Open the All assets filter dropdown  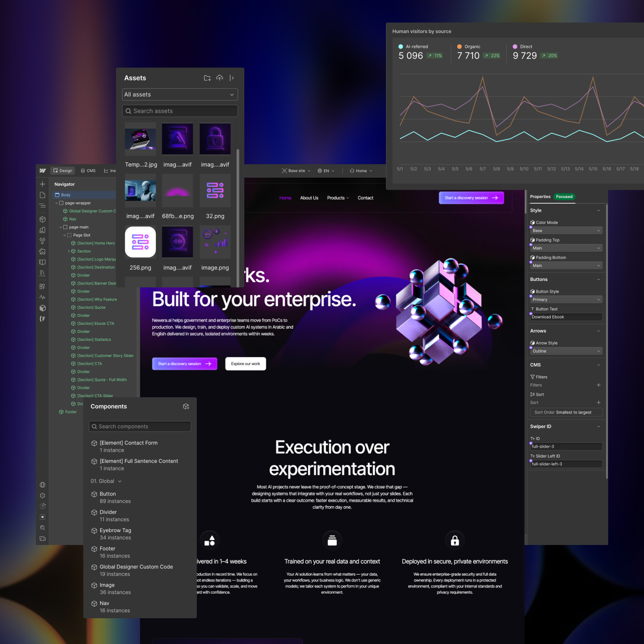point(180,95)
